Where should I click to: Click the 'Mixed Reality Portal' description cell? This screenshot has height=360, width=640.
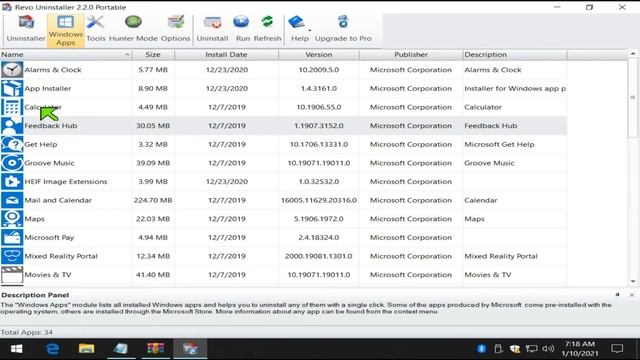pyautogui.click(x=501, y=256)
